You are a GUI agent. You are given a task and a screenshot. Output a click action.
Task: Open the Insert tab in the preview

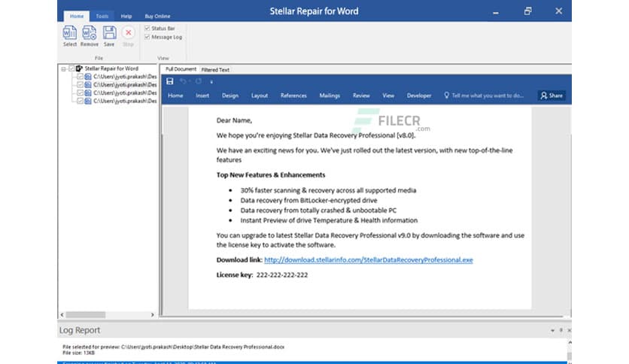(x=202, y=96)
